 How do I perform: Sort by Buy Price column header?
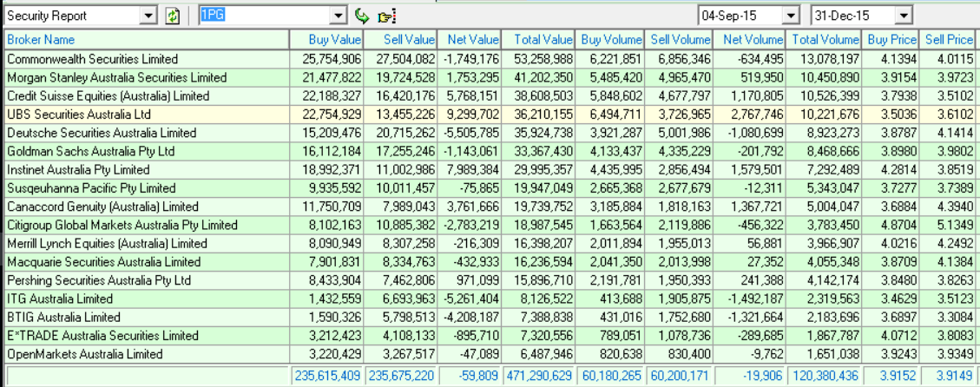click(890, 39)
